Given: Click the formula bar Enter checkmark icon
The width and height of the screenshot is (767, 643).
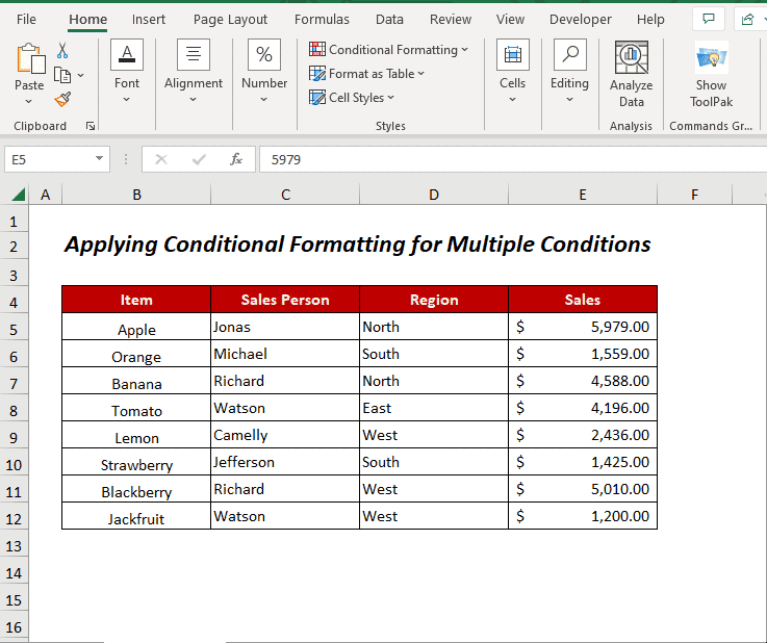Looking at the screenshot, I should [199, 159].
